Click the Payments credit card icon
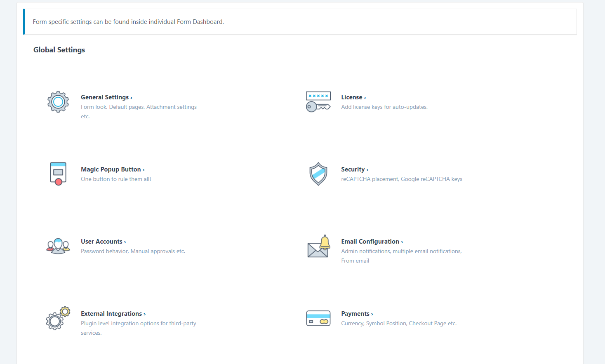The height and width of the screenshot is (364, 605). tap(318, 318)
